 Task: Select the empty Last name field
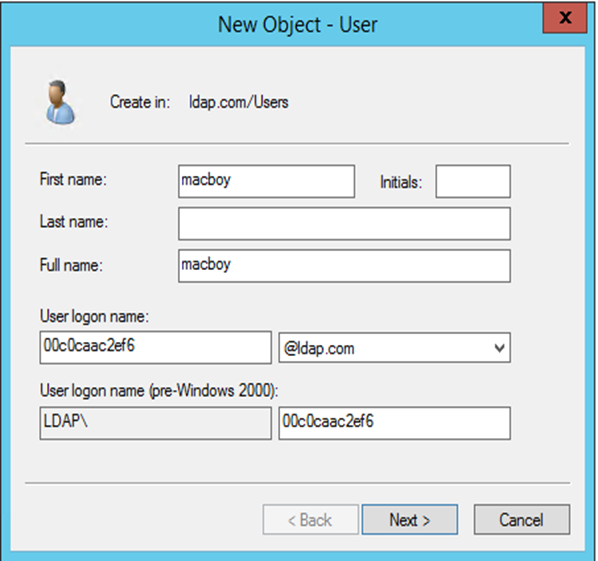[x=344, y=223]
